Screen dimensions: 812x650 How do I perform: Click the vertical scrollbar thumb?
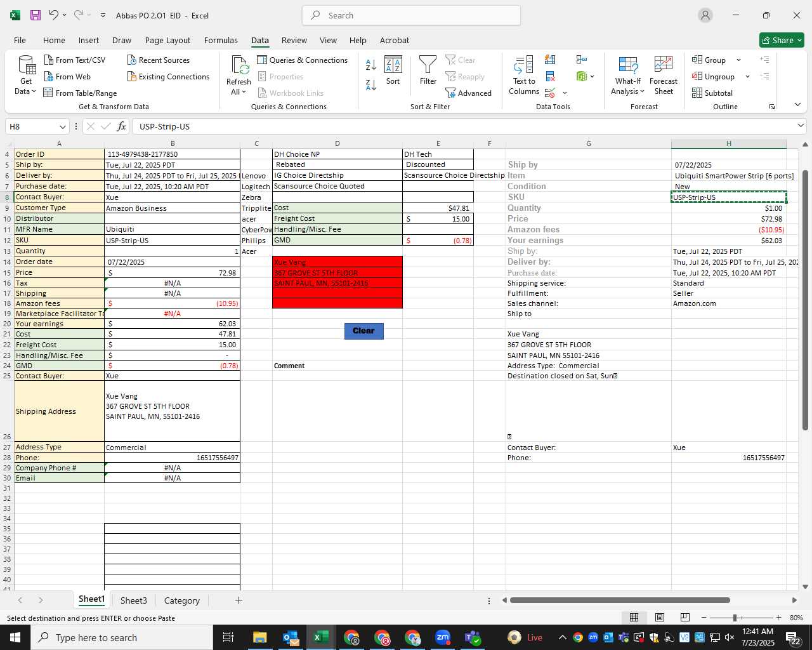[x=805, y=300]
